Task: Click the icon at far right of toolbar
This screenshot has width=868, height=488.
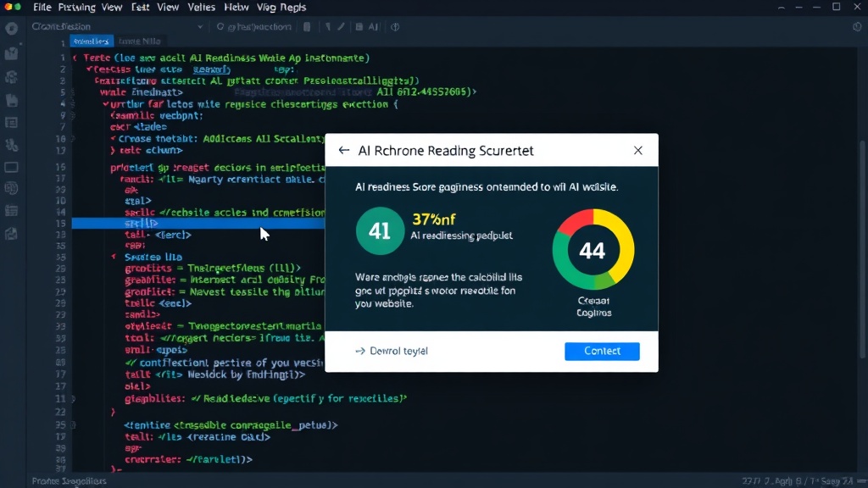Action: 857,26
